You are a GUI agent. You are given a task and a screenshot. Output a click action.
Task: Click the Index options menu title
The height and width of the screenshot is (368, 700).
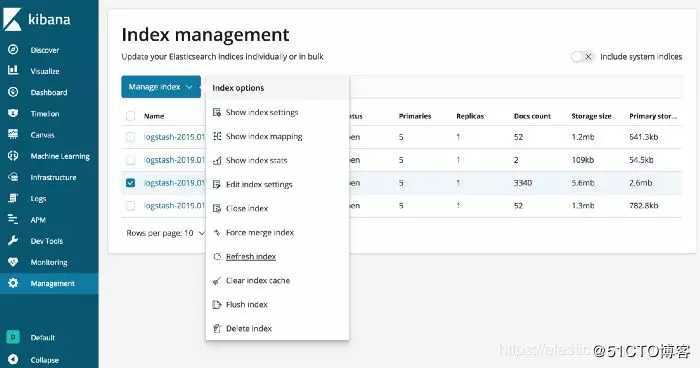[238, 88]
